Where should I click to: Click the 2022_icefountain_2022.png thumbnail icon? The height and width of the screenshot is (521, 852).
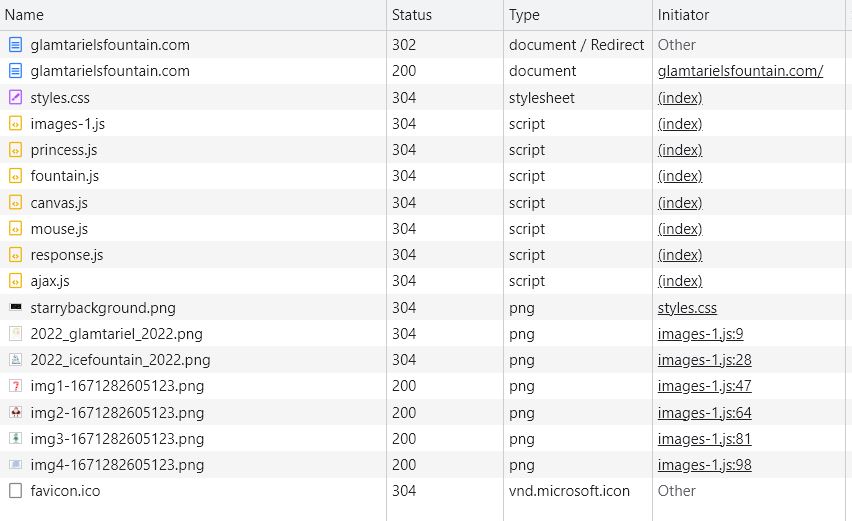coord(16,360)
